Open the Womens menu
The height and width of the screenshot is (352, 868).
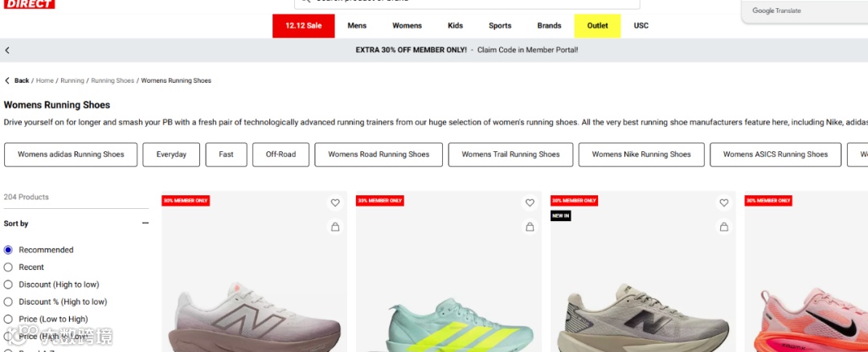tap(407, 26)
